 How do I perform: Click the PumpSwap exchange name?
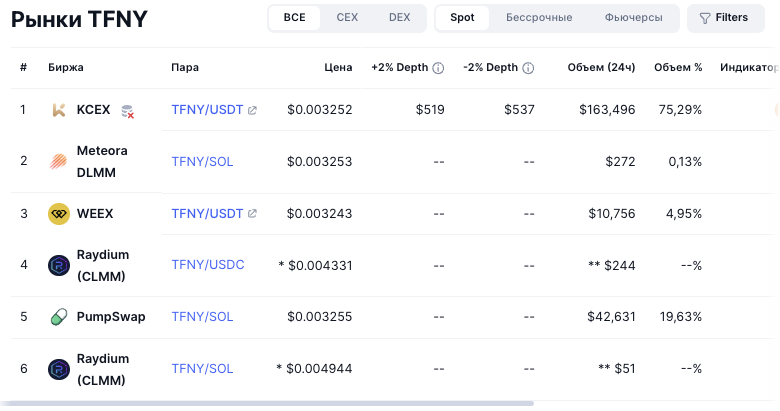(111, 316)
